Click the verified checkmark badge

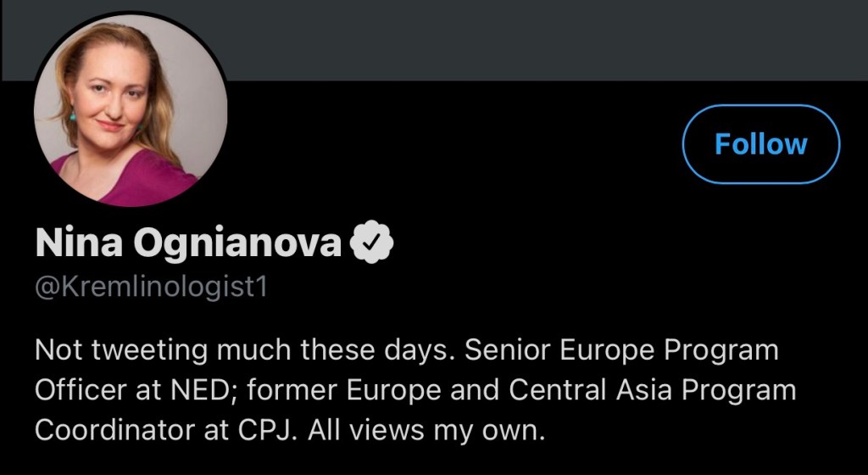coord(372,244)
